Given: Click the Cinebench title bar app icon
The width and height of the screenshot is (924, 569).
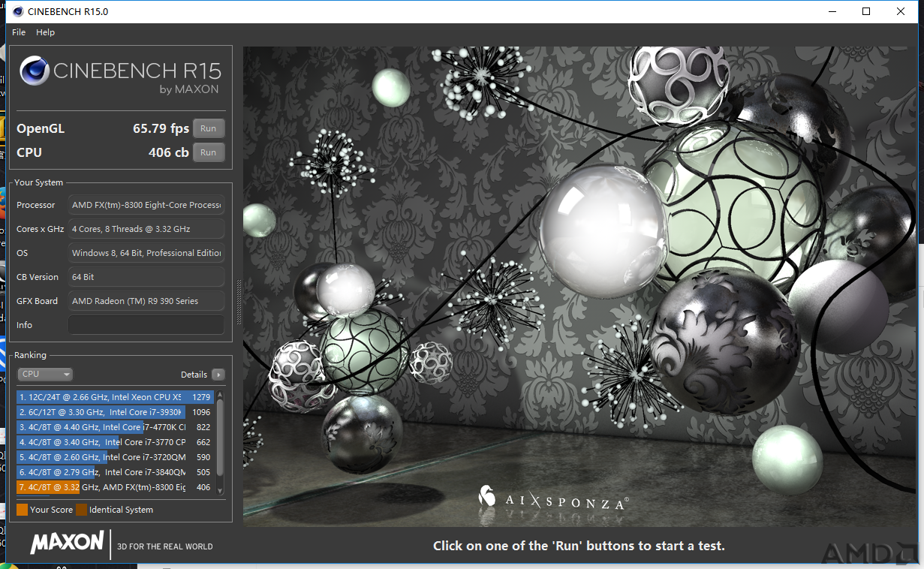Looking at the screenshot, I should (17, 11).
